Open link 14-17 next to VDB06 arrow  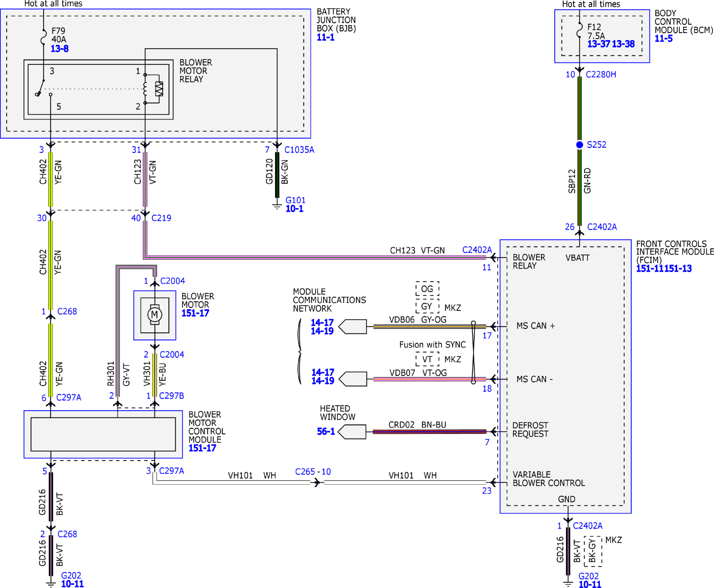tap(322, 322)
